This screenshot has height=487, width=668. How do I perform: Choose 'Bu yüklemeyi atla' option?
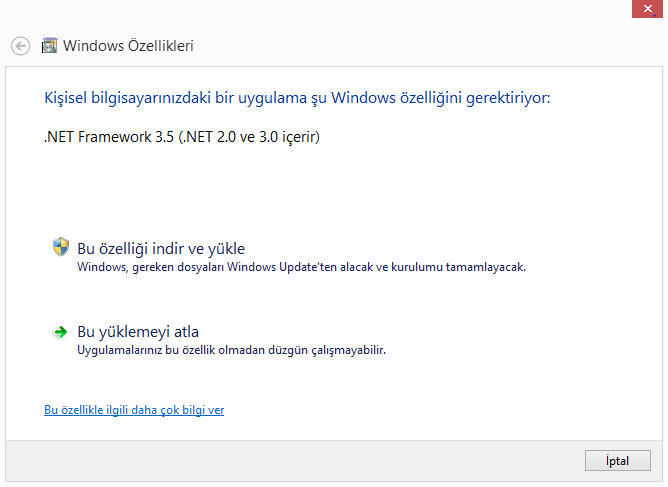pos(138,332)
